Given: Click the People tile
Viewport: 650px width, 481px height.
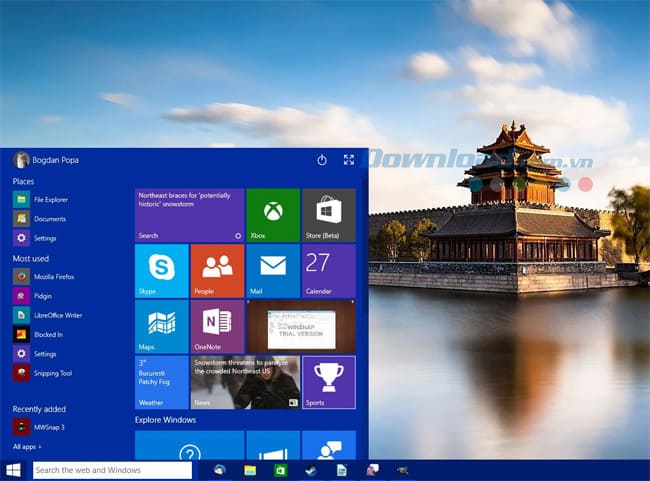Looking at the screenshot, I should (x=217, y=270).
